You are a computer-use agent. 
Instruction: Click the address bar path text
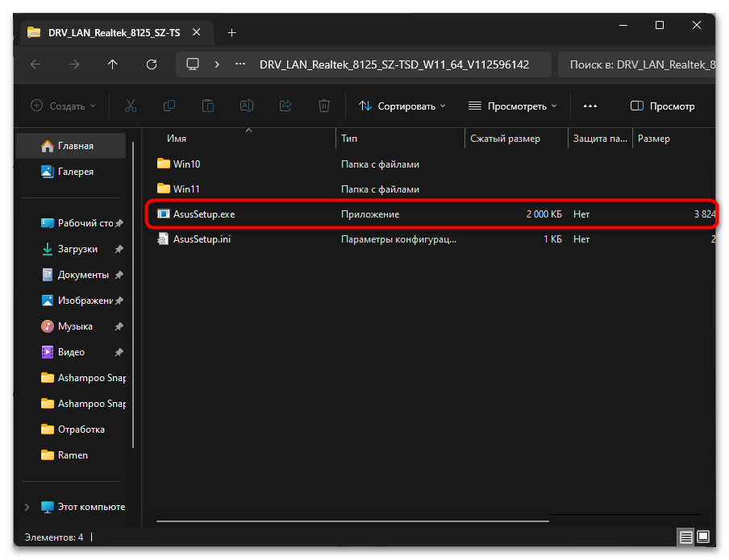pos(394,64)
